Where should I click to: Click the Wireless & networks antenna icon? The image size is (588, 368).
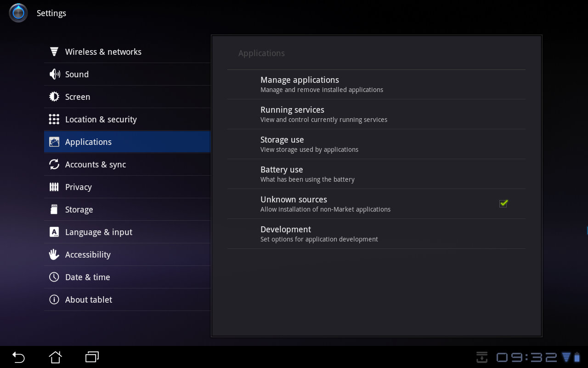[x=54, y=52]
